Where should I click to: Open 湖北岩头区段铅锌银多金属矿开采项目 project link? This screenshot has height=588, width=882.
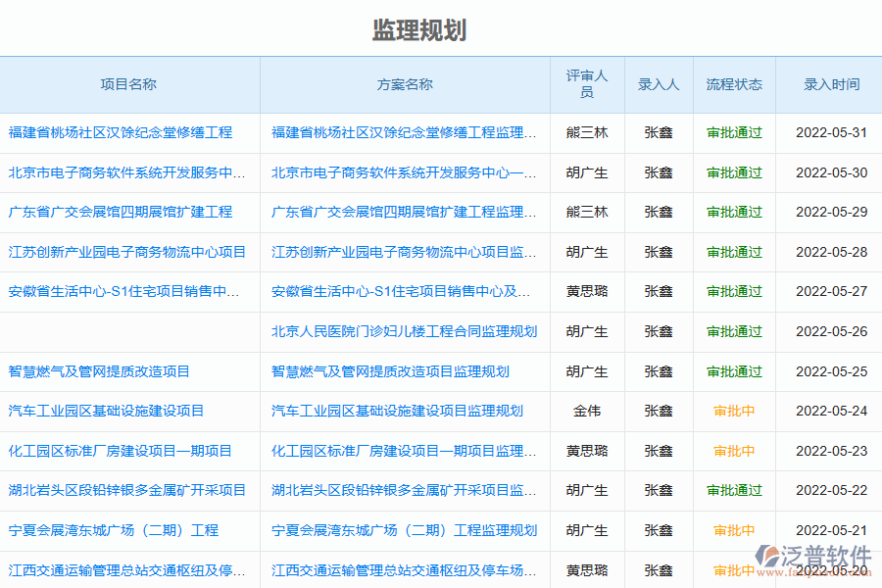[127, 490]
